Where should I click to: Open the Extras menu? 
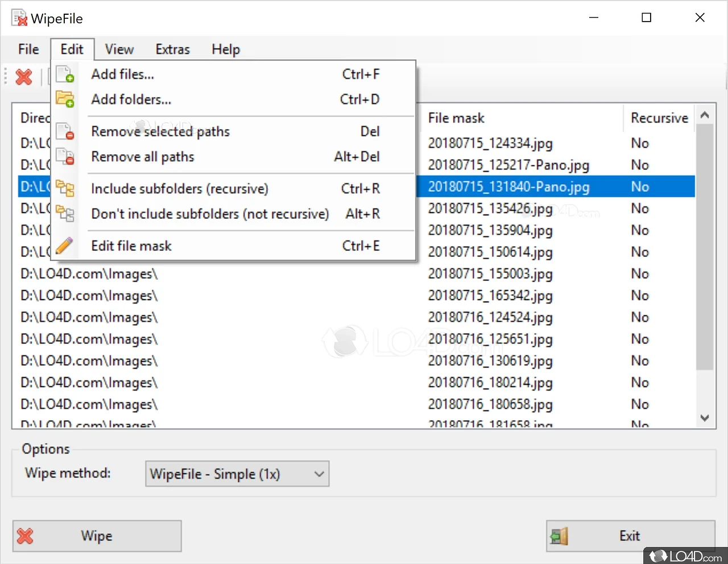172,49
